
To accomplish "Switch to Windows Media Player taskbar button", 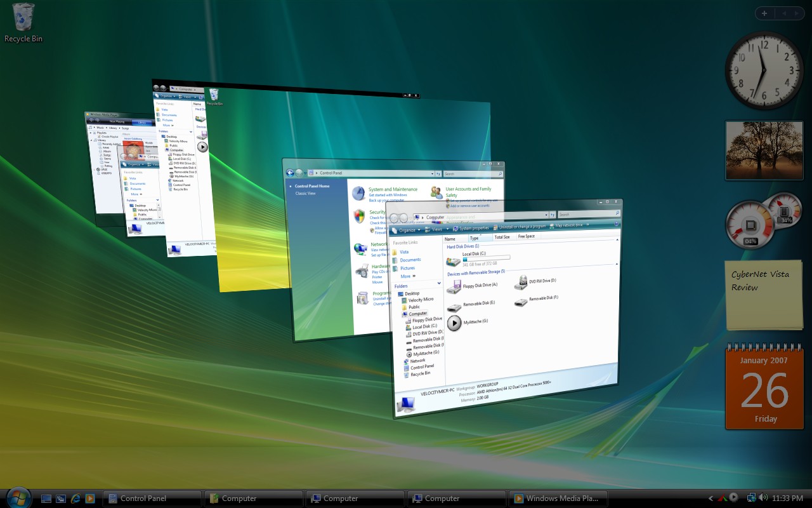I will point(558,498).
